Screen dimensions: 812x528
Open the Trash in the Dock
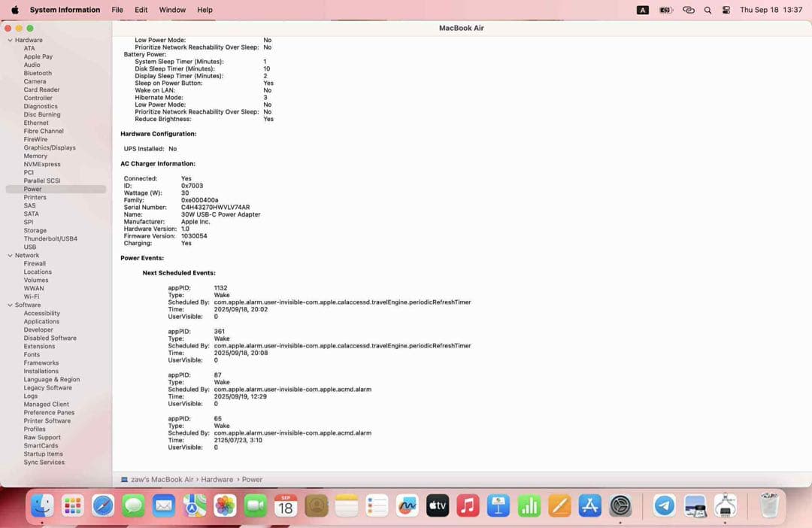pos(769,505)
